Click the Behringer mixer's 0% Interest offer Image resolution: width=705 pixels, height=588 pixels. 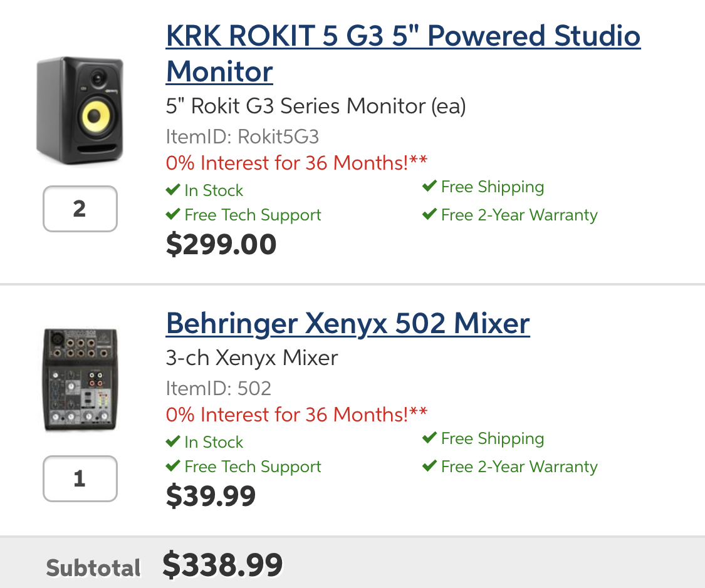pyautogui.click(x=296, y=415)
